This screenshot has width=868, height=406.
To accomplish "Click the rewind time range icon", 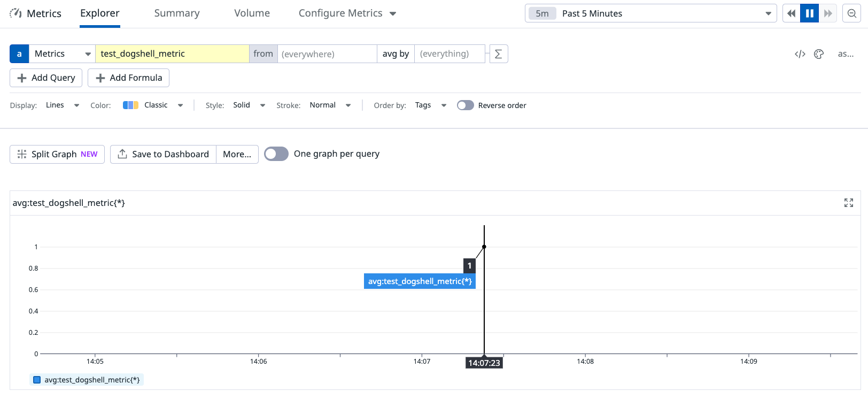I will pos(792,13).
